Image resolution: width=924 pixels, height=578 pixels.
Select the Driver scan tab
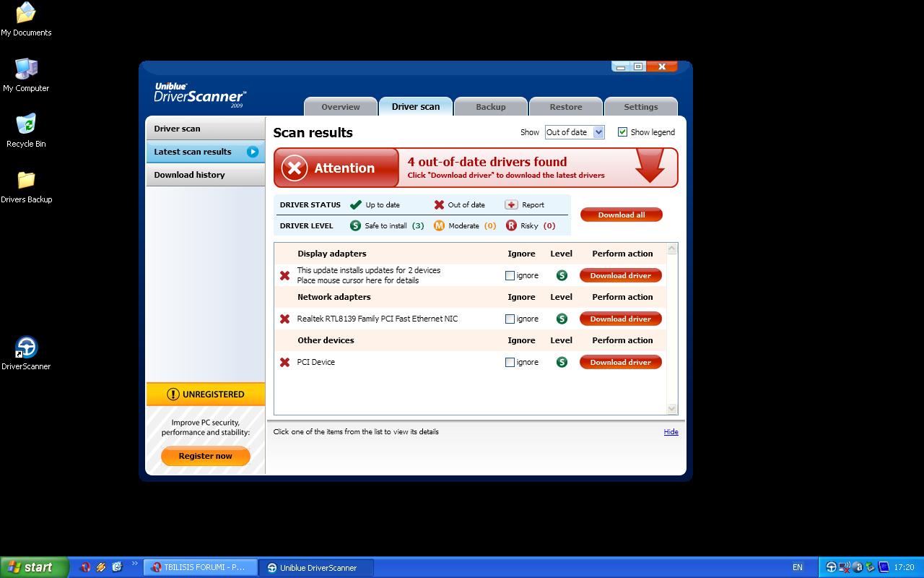pyautogui.click(x=416, y=106)
